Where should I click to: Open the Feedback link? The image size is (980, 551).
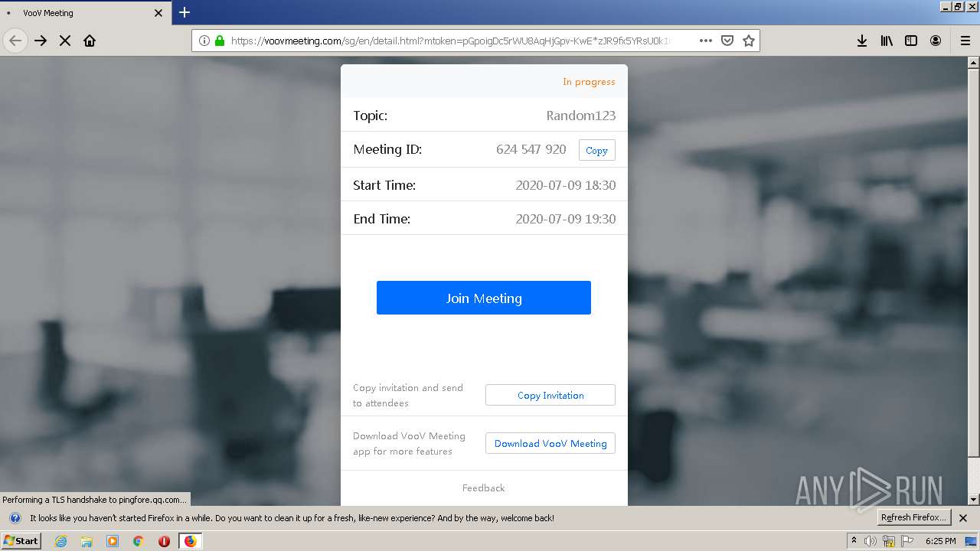(484, 487)
